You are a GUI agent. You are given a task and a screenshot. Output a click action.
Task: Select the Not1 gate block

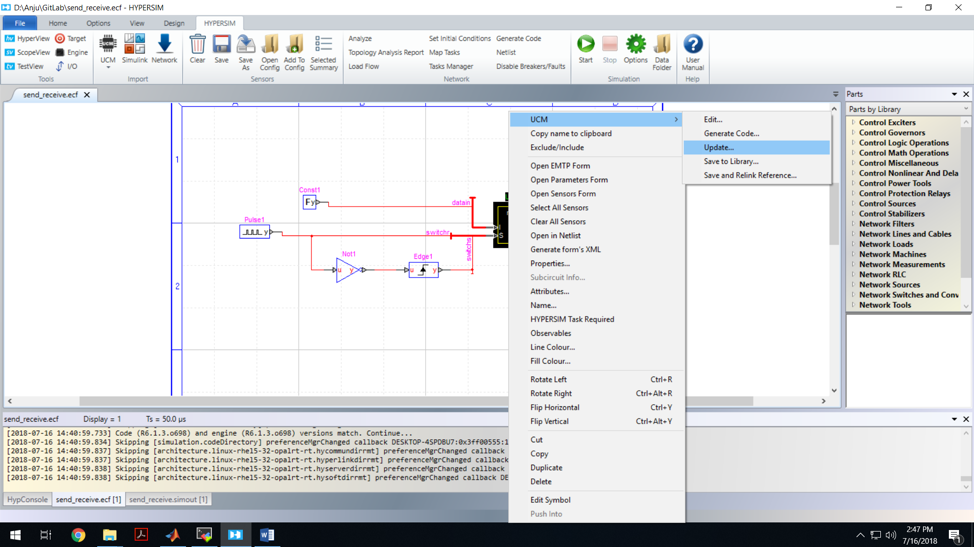click(347, 269)
